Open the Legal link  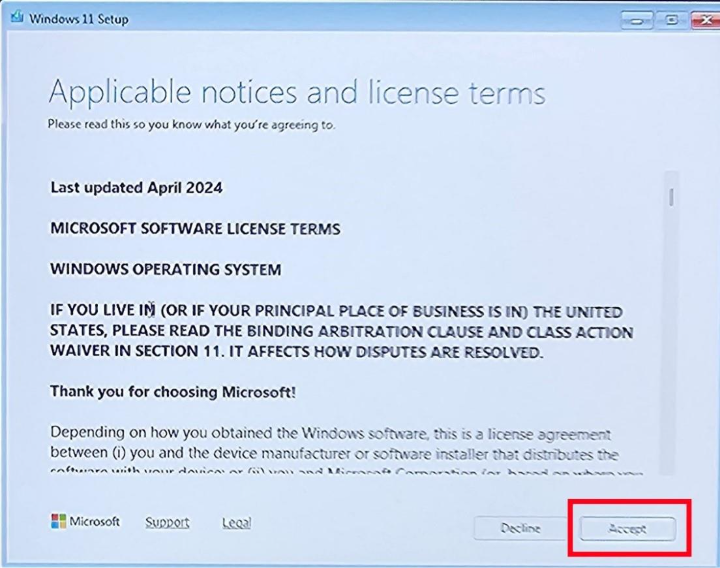click(236, 522)
